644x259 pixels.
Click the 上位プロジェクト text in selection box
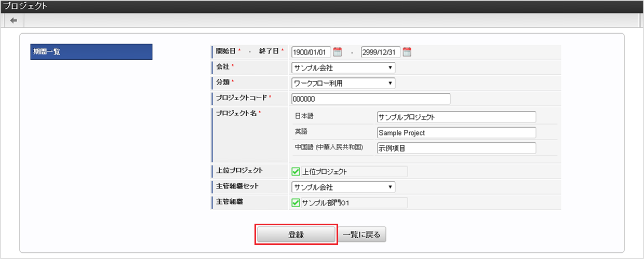[325, 172]
